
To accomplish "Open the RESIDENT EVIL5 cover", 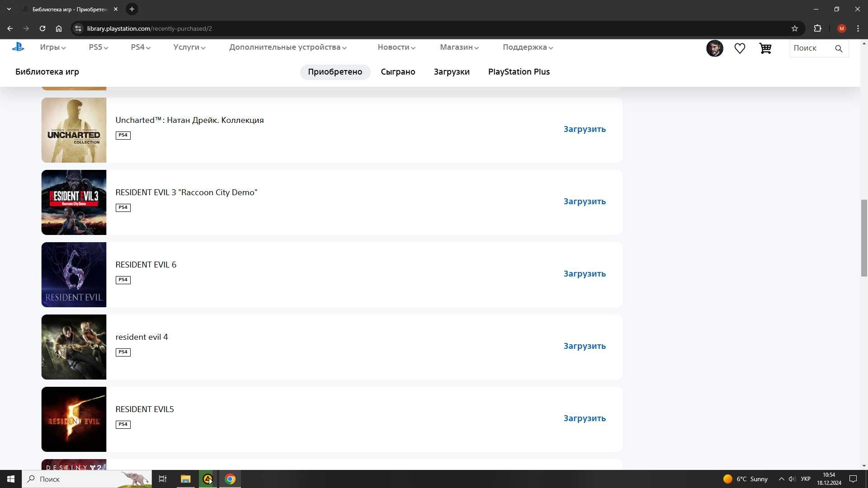I will 74,419.
